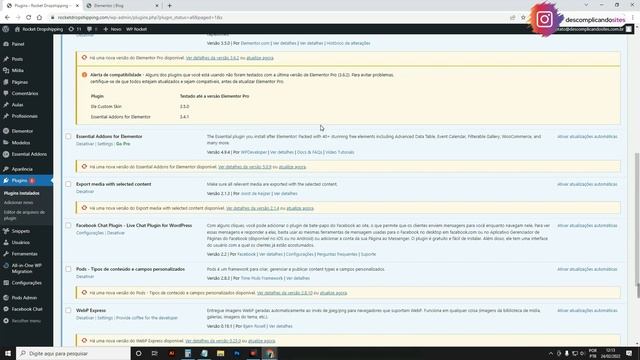Click the WordPress logo in admin bar

[x=5, y=29]
